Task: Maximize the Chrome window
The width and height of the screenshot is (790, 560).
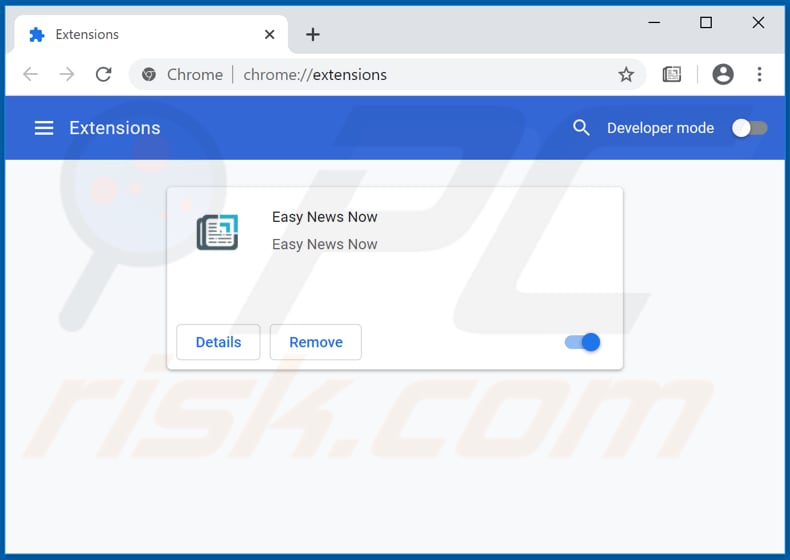Action: [706, 23]
